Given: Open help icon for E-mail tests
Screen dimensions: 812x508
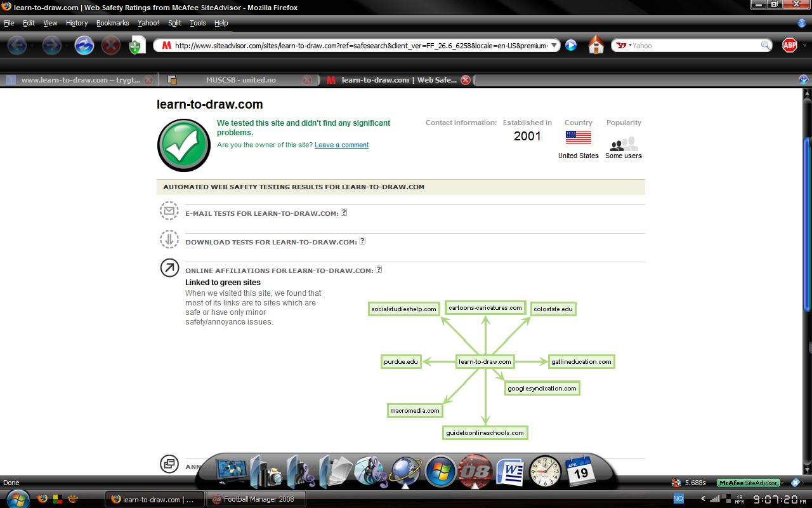Looking at the screenshot, I should tap(344, 213).
